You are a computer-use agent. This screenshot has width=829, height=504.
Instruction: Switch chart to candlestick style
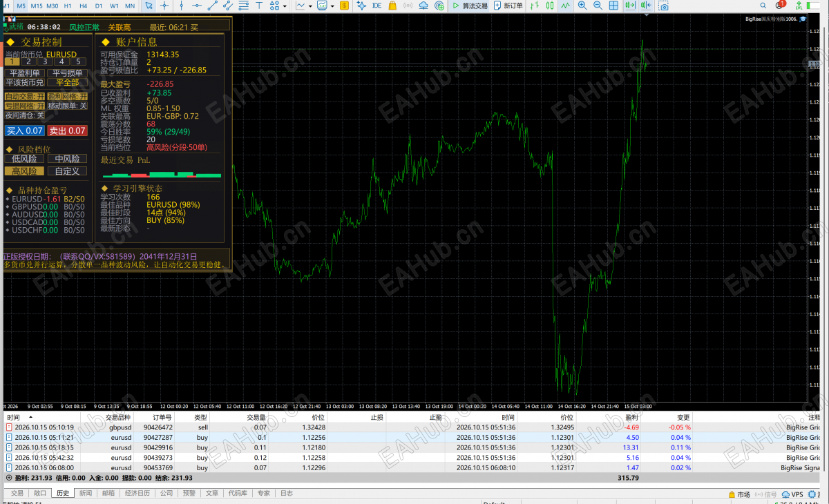[x=550, y=6]
